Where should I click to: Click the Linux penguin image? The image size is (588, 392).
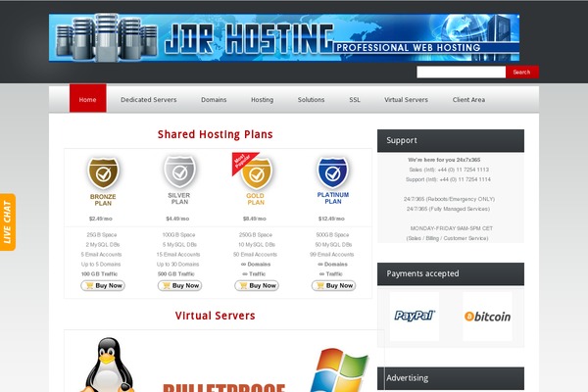click(x=108, y=365)
